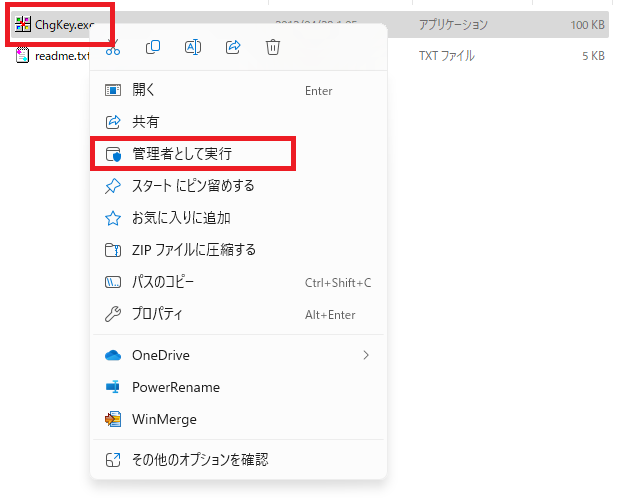Click the Rename icon in context menu

coord(193,47)
